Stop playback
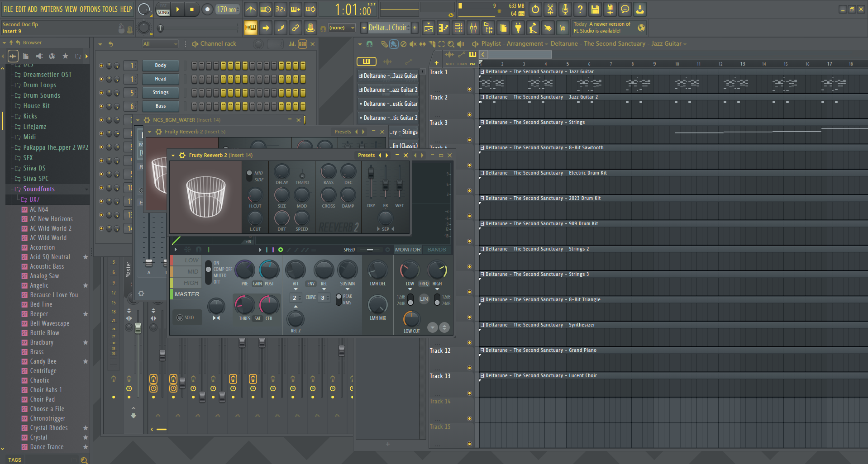This screenshot has width=868, height=464. point(192,9)
